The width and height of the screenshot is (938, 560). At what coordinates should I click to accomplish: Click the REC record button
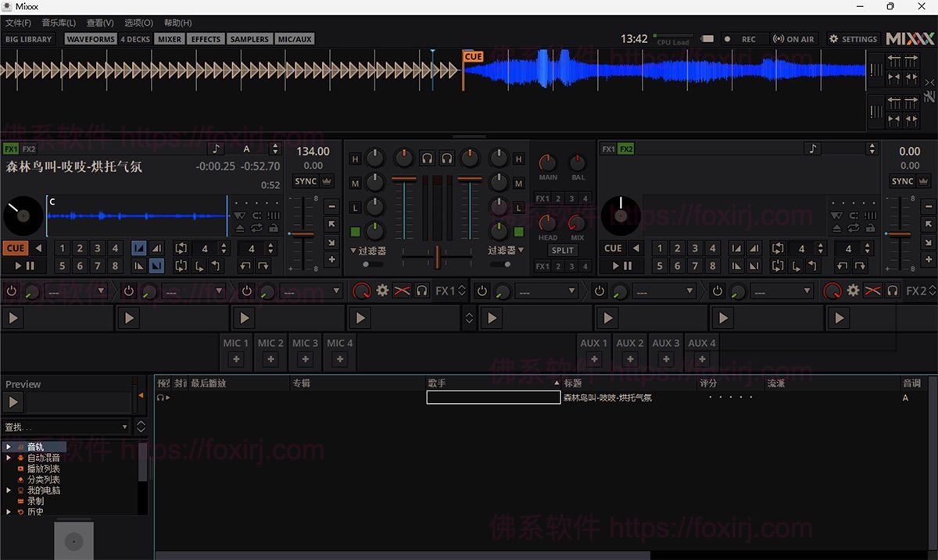tap(742, 39)
